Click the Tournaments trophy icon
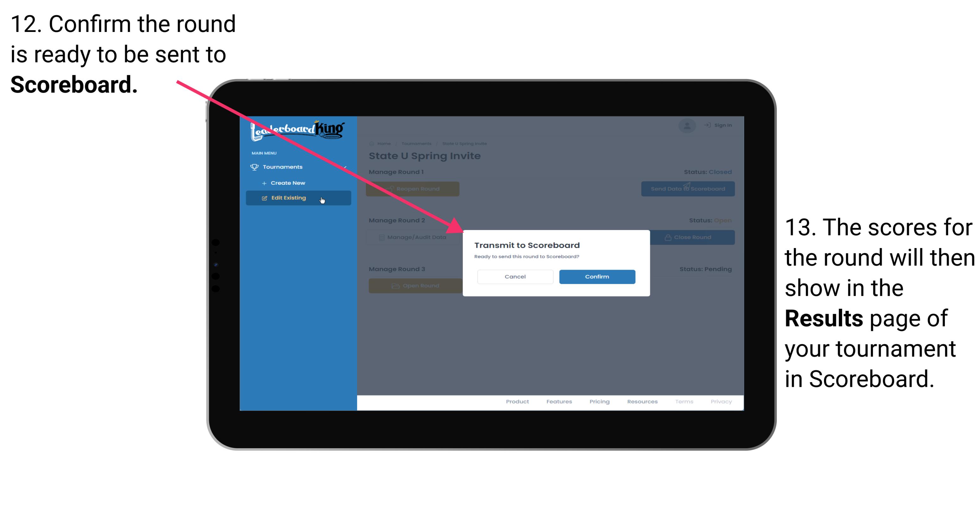 tap(254, 167)
